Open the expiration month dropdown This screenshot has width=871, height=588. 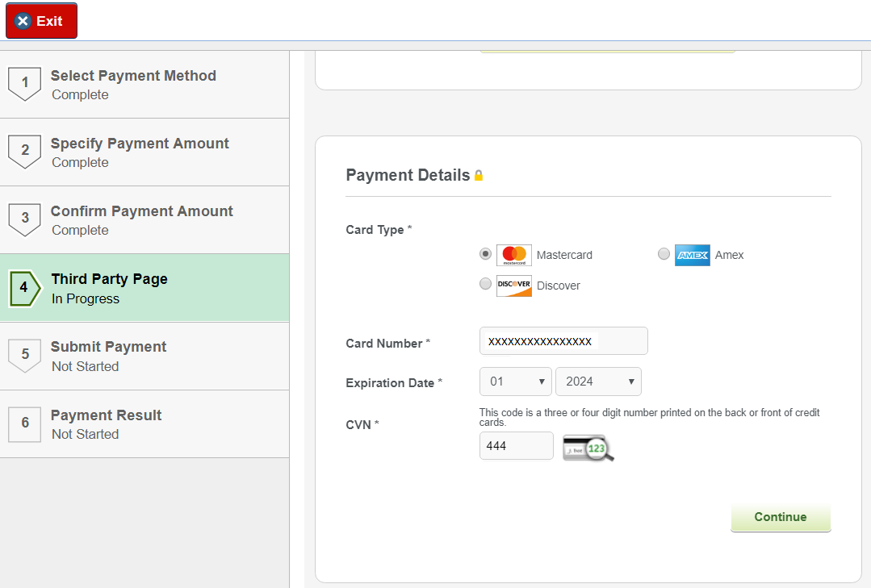click(x=516, y=382)
